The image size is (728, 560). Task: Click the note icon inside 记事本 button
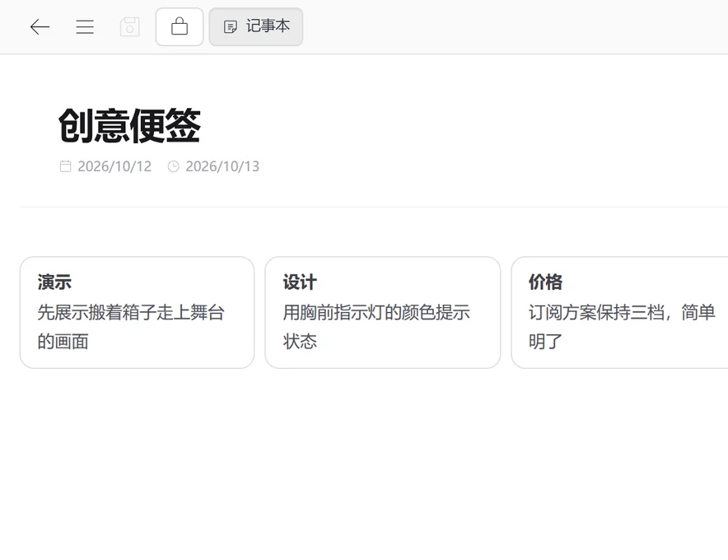[231, 27]
